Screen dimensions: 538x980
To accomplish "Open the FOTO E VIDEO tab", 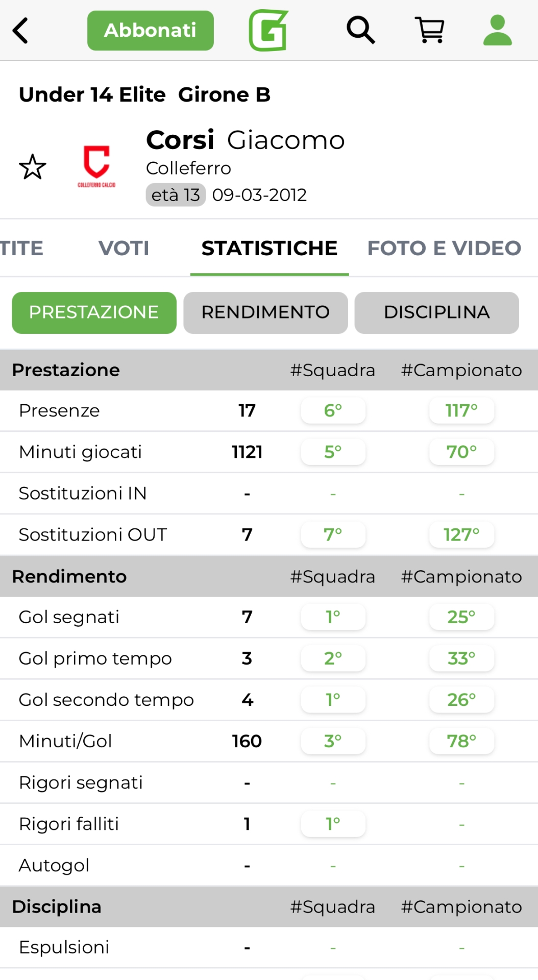I will point(444,249).
